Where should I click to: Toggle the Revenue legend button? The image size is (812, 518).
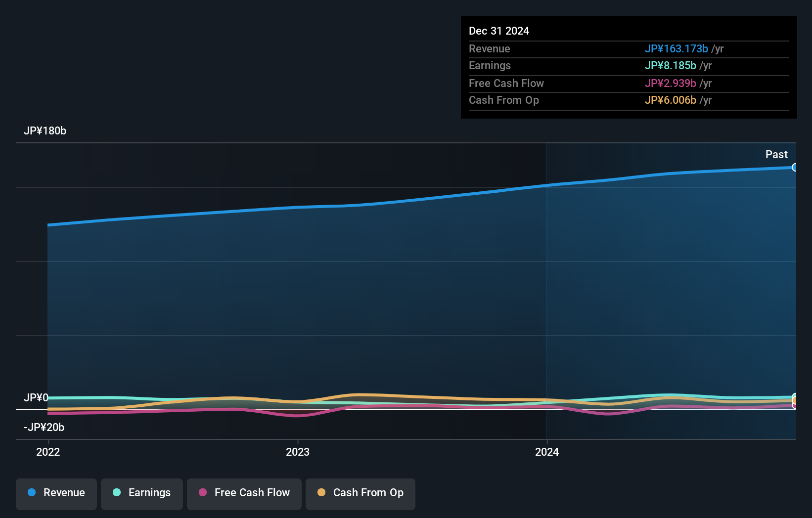point(56,494)
